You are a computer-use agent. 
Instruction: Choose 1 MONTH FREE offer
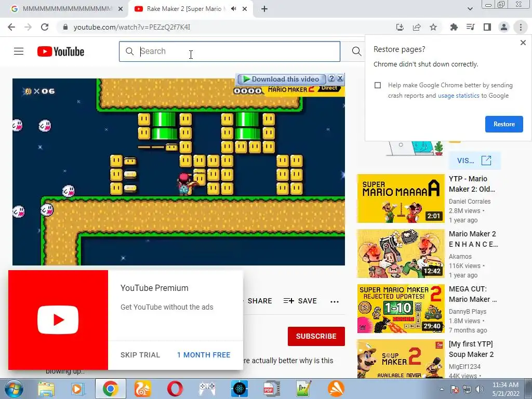pos(204,355)
